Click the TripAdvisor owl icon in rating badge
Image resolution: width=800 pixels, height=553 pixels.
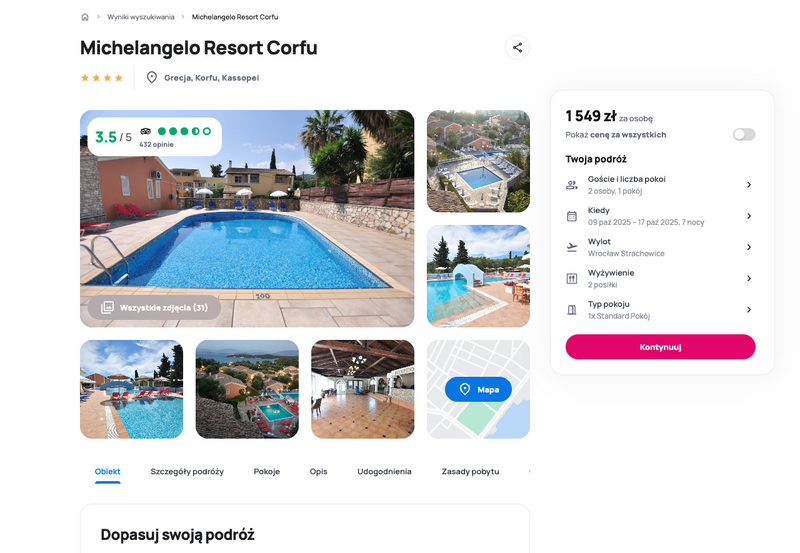[146, 131]
